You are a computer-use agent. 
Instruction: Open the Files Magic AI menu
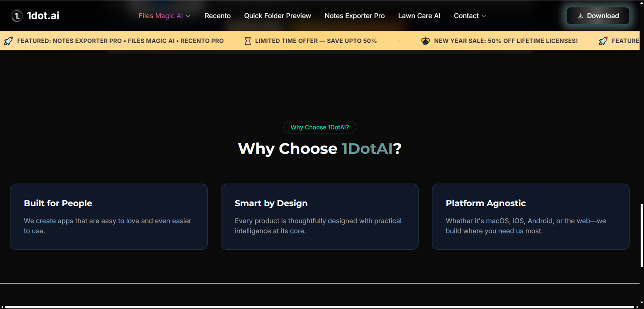pos(164,16)
